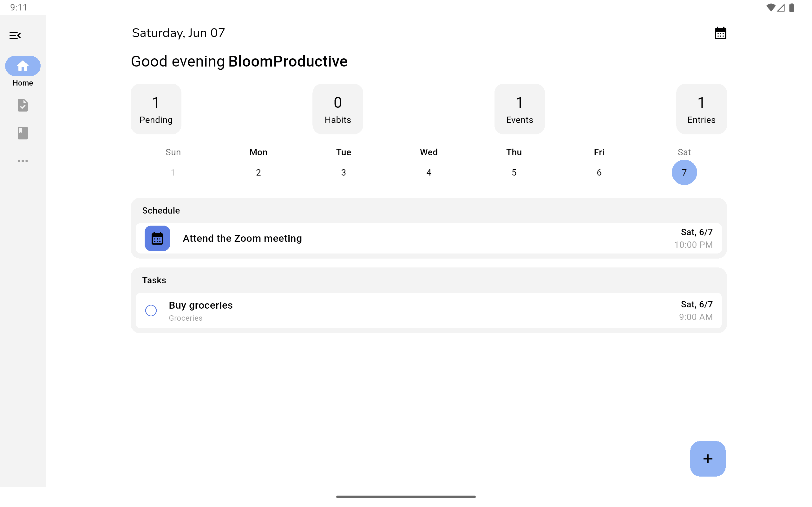Open the Attend the Zoom meeting event
Screen dimensions: 812x507
pos(242,238)
